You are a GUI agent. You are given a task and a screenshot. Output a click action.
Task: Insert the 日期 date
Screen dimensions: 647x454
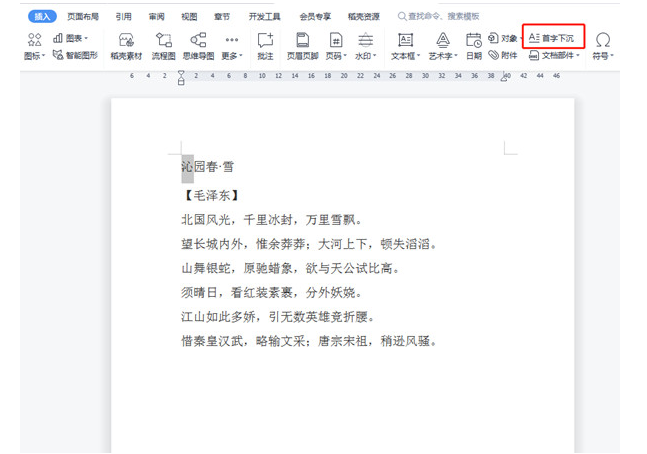pos(474,47)
